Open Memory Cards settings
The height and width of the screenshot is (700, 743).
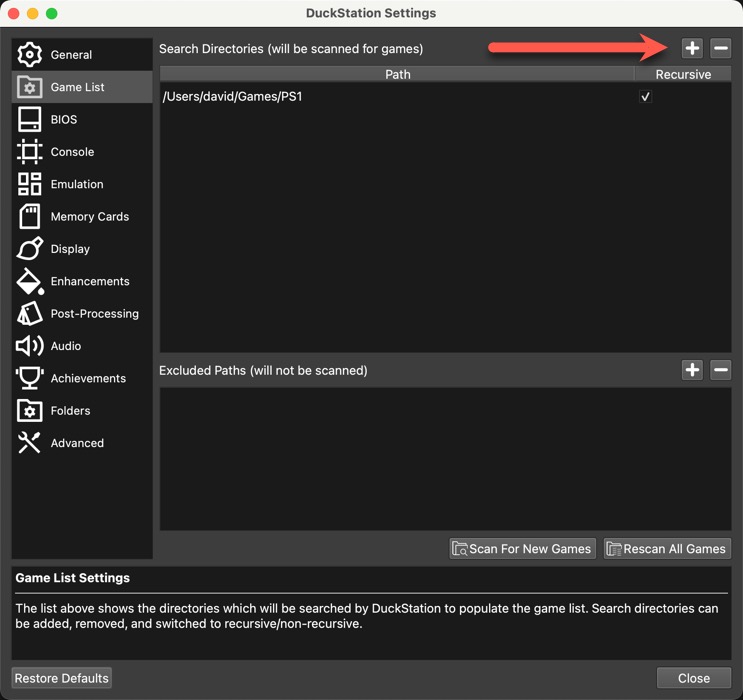point(82,217)
